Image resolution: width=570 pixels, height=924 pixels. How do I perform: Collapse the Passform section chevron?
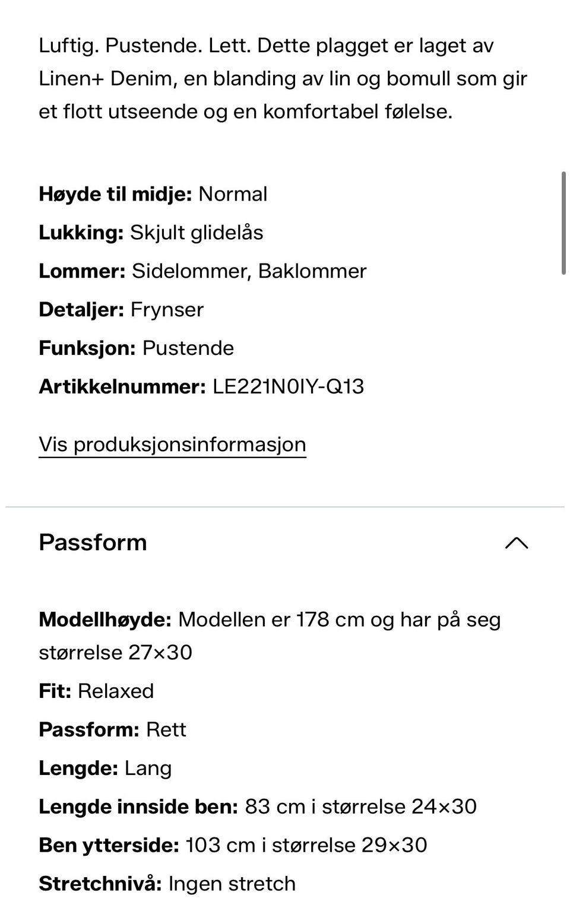pos(516,543)
